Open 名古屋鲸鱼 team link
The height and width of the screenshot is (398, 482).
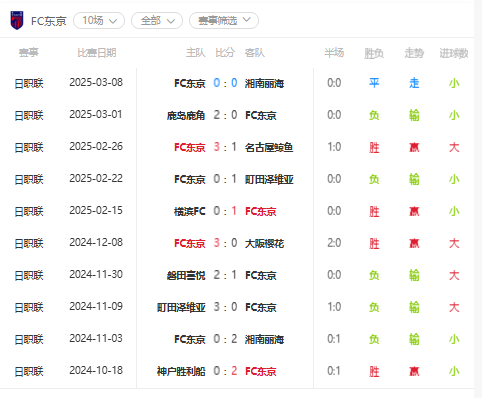pos(269,147)
